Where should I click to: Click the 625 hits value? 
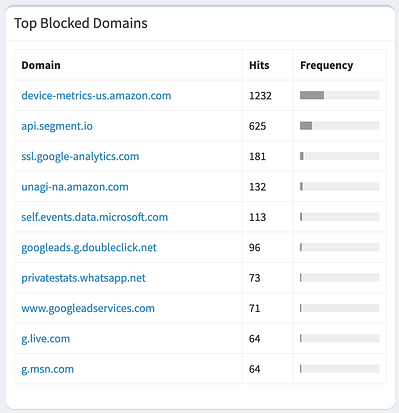click(x=257, y=126)
